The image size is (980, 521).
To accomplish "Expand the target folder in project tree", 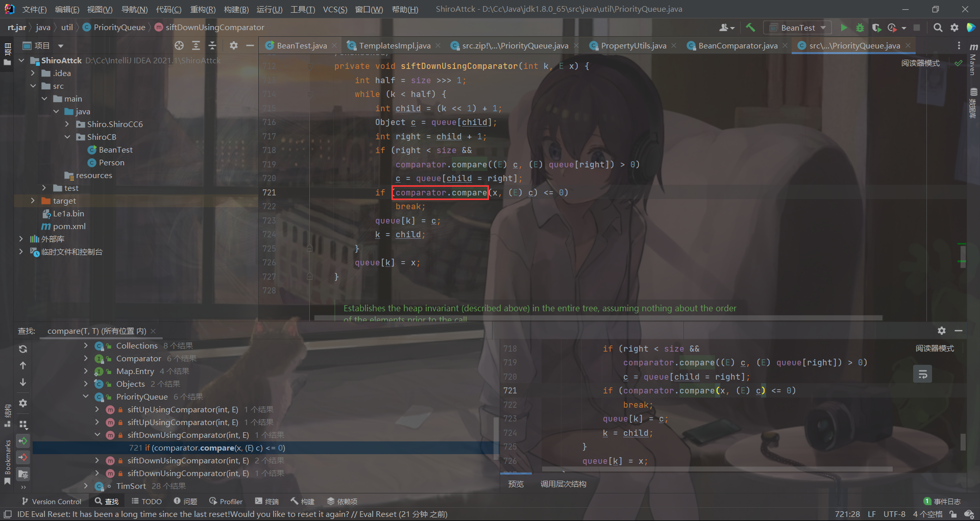I will click(x=33, y=201).
